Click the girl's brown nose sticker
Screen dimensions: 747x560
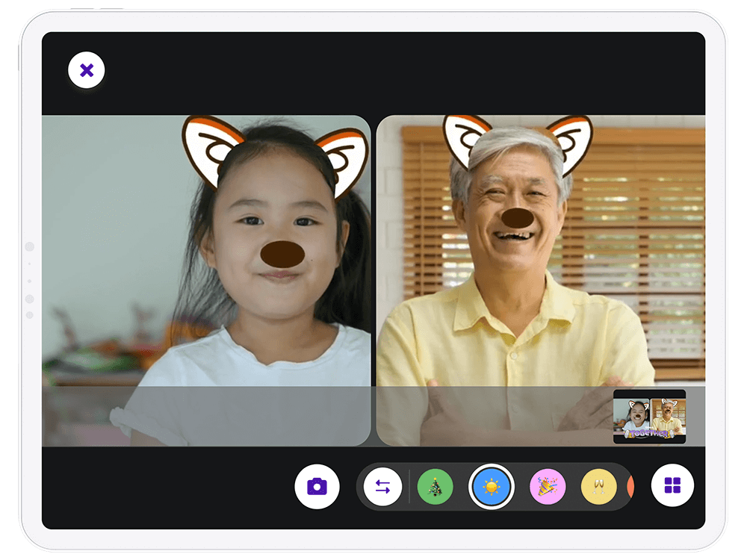(x=282, y=254)
